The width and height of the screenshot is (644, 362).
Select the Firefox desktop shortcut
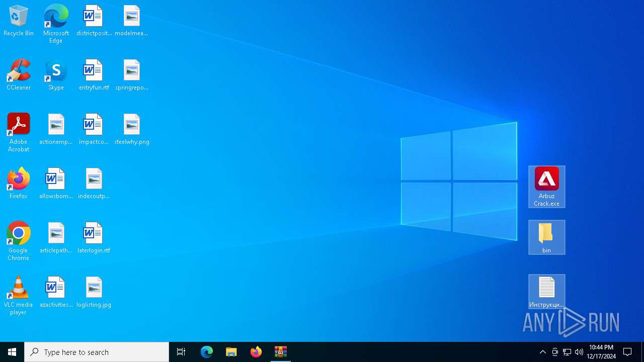pos(19,184)
